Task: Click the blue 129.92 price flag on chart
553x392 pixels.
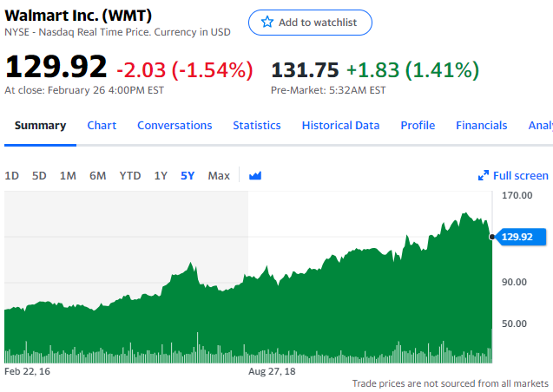Action: [521, 237]
